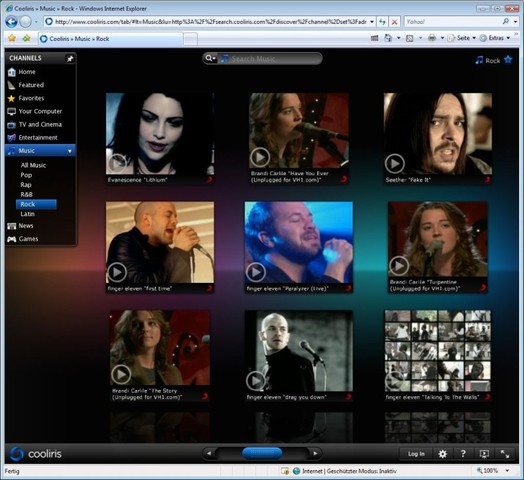Collapse the Music channel dropdown arrow
This screenshot has width=524, height=480.
pyautogui.click(x=70, y=151)
